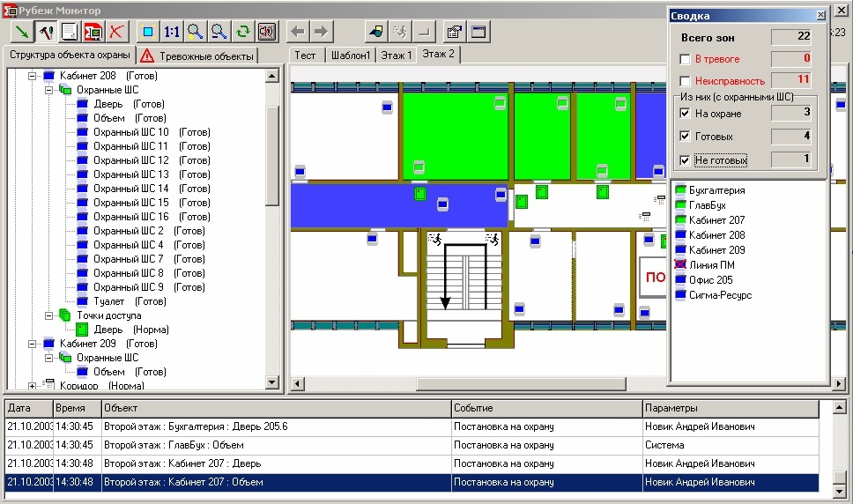Uncheck the 'На охране' checkbox
Image resolution: width=853 pixels, height=504 pixels.
click(x=686, y=113)
